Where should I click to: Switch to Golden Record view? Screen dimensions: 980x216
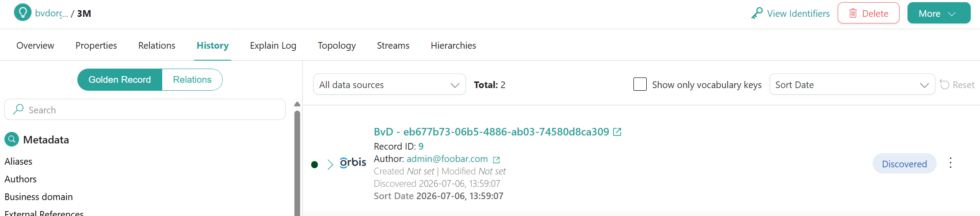[120, 80]
